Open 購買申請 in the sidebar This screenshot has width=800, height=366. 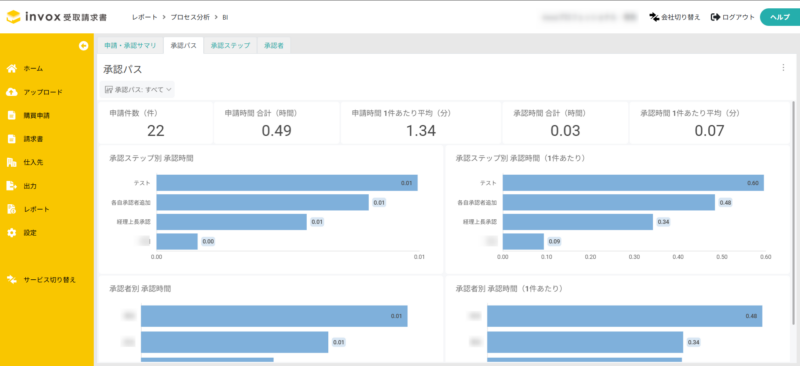(x=37, y=115)
